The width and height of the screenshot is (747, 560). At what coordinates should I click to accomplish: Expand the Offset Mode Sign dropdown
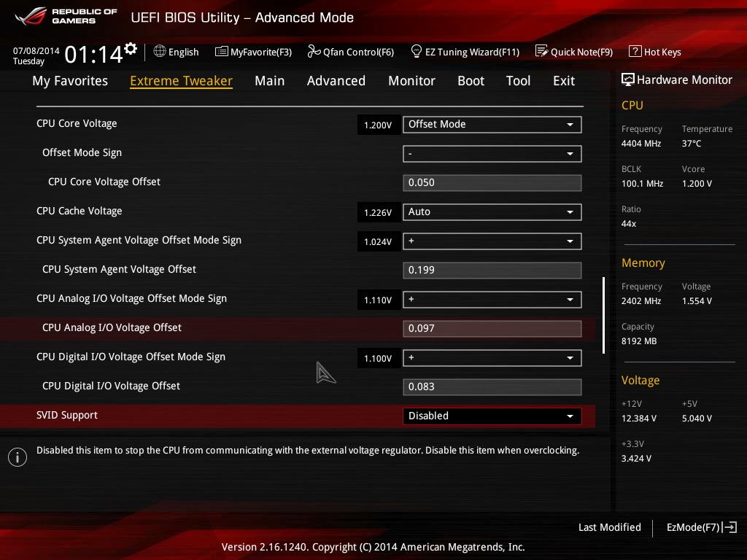[492, 154]
